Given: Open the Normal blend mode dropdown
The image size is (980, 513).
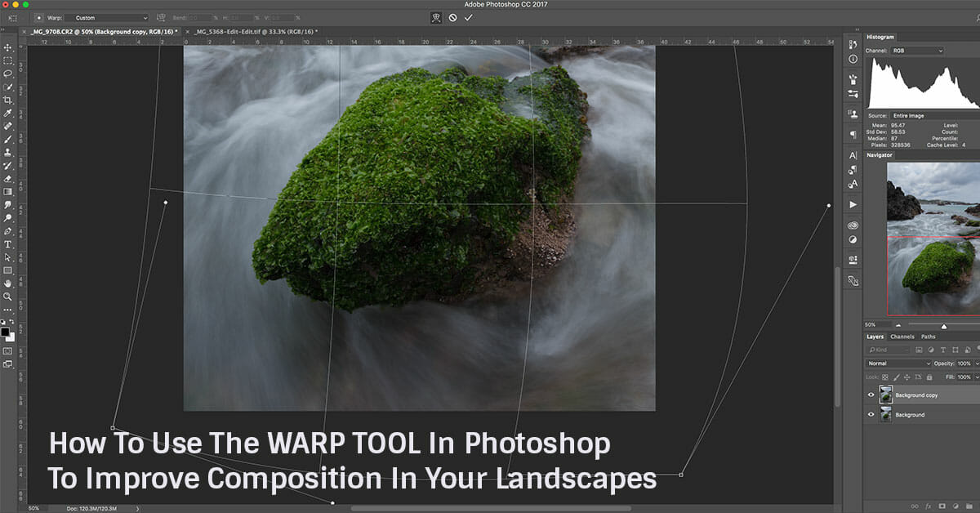Looking at the screenshot, I should pos(898,364).
